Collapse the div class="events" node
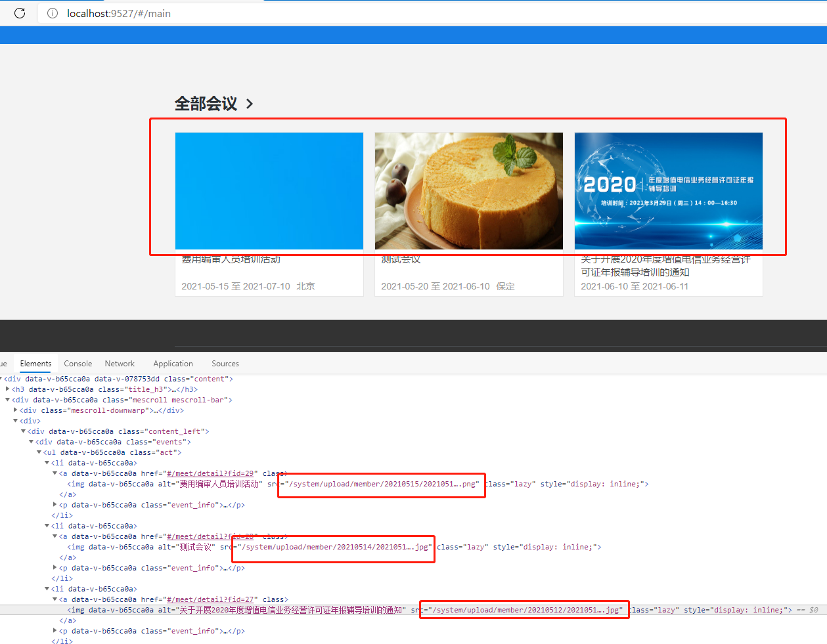827x644 pixels. coord(31,442)
